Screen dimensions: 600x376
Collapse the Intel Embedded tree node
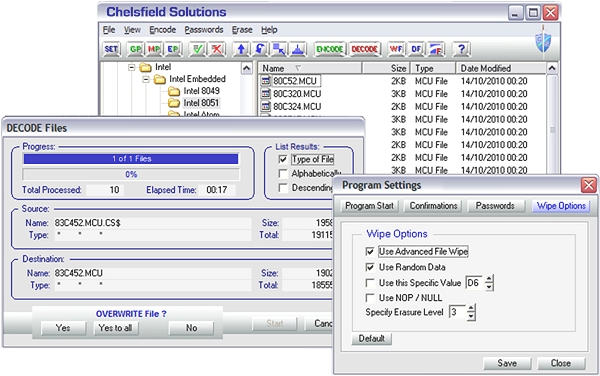[146, 80]
